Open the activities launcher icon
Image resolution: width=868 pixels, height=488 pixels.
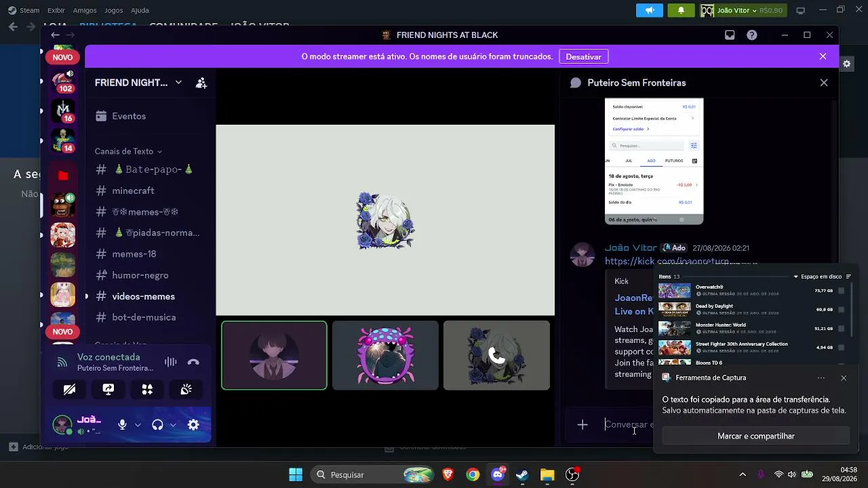point(147,389)
